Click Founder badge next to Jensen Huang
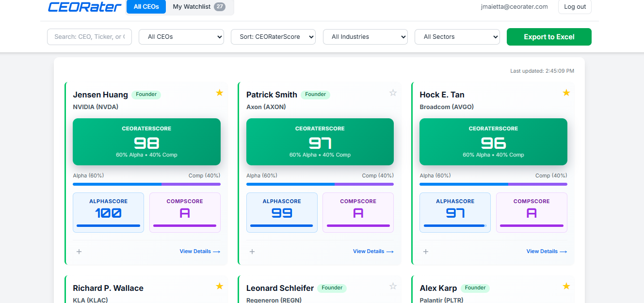 pyautogui.click(x=146, y=95)
